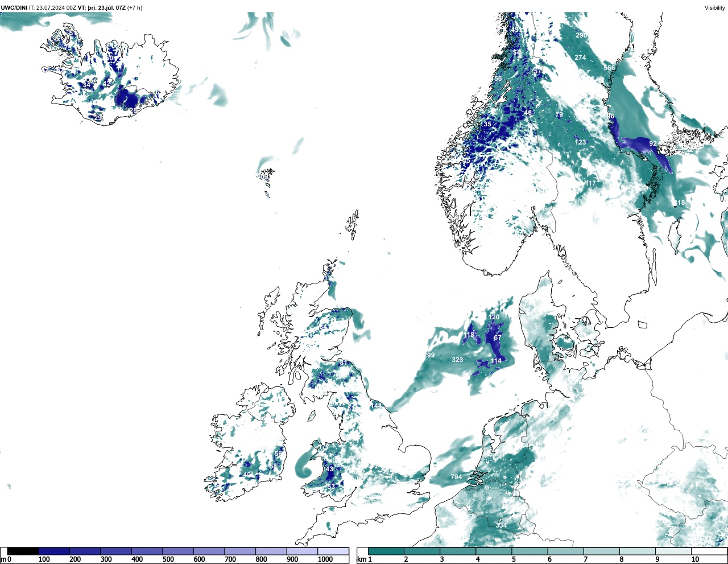This screenshot has width=728, height=564.
Task: Click visibility value '794' near Belgium coast
Action: coord(456,477)
